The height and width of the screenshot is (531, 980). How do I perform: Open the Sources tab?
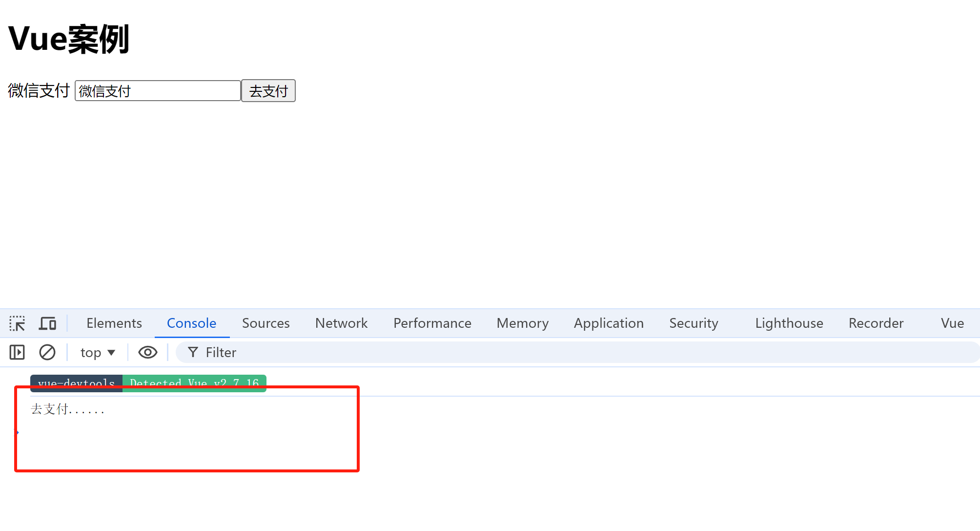point(265,323)
